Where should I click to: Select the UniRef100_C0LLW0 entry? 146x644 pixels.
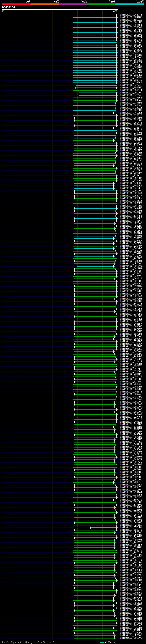pos(131,22)
